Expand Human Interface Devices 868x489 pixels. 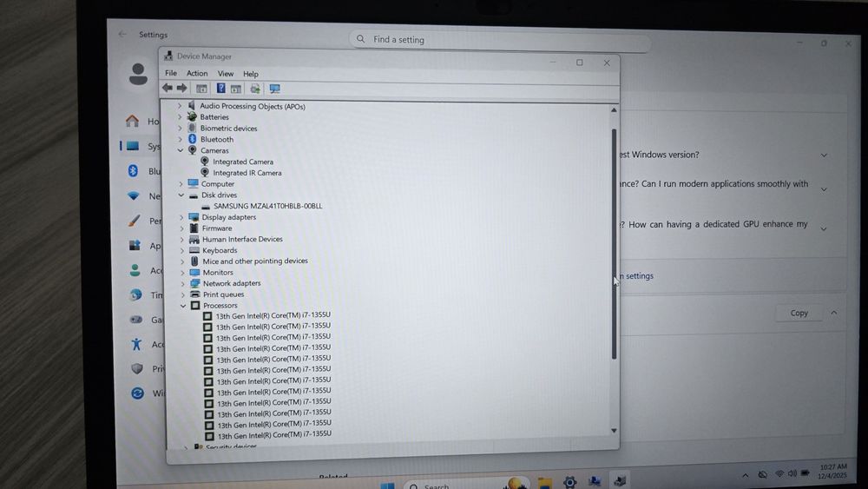point(181,239)
